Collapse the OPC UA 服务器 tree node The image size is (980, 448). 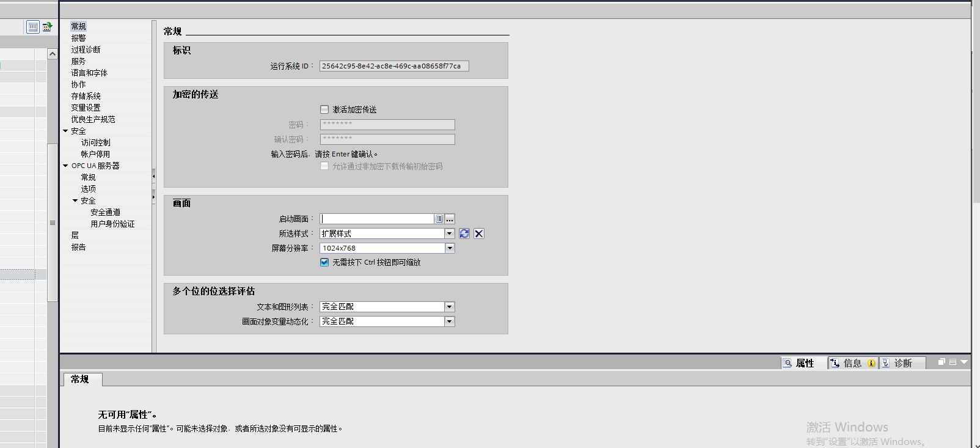click(65, 166)
